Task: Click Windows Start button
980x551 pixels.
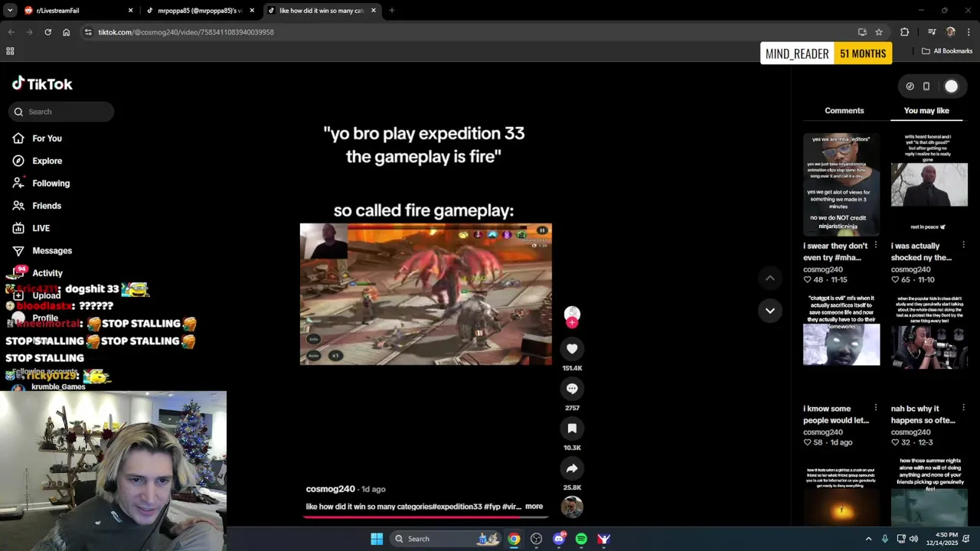Action: (377, 539)
